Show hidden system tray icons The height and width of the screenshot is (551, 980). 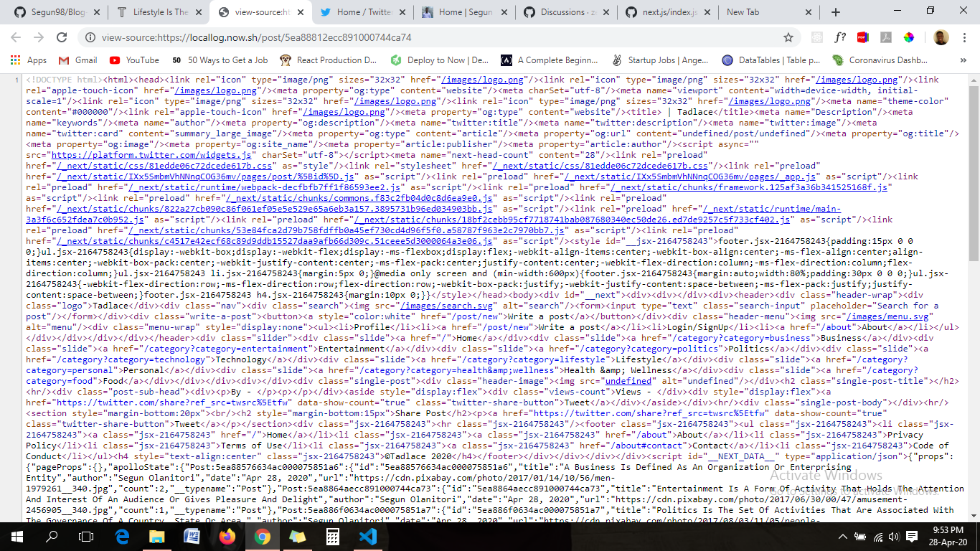pos(843,536)
